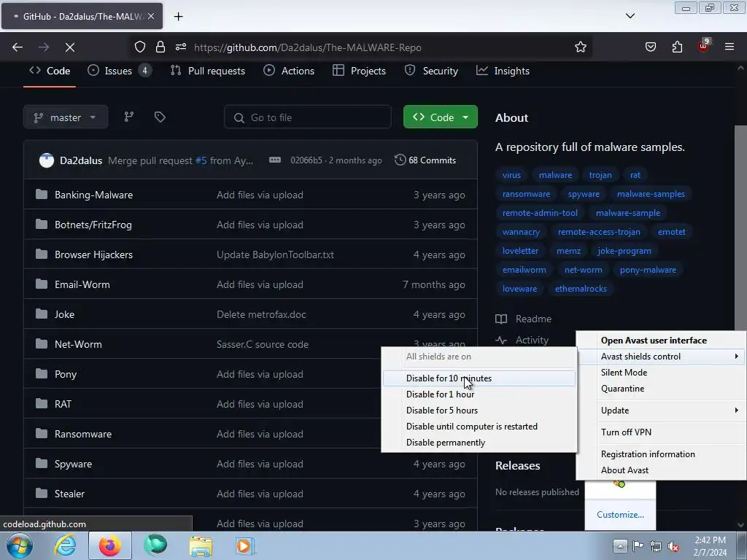Switch to the Pull requests tab
The image size is (747, 560).
point(207,71)
